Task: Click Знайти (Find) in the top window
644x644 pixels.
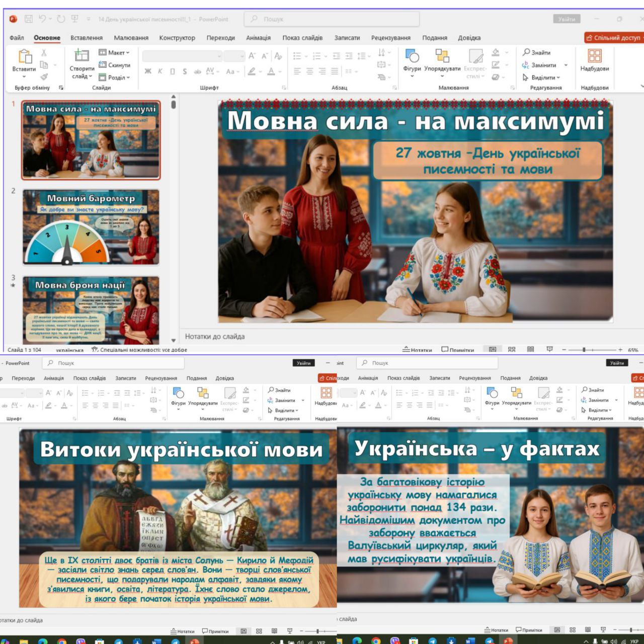Action: click(x=537, y=52)
